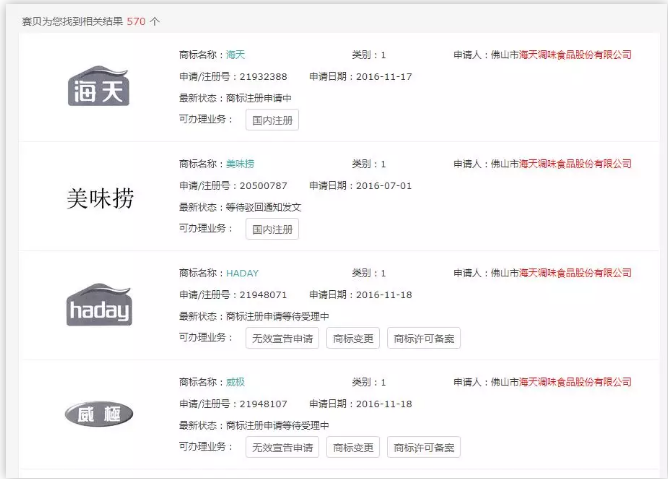Open the 威极 oval trademark logo
This screenshot has height=479, width=668.
pyautogui.click(x=99, y=414)
